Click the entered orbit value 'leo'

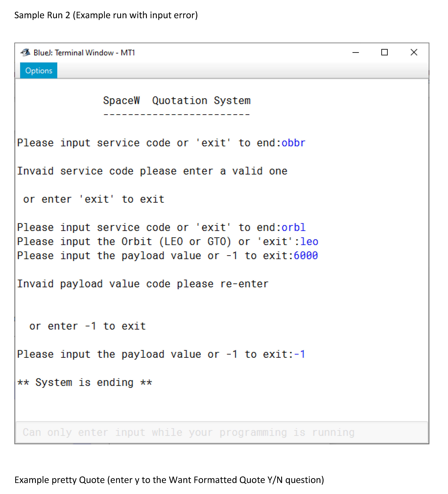coord(309,242)
